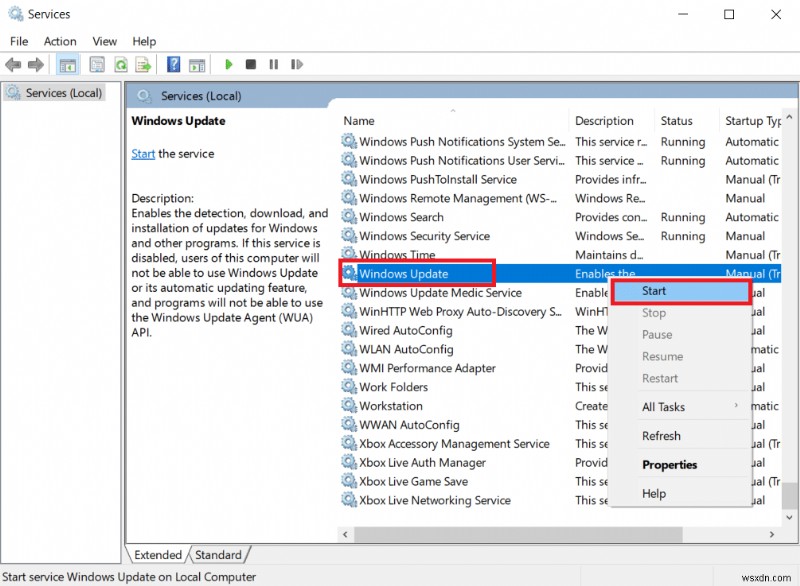This screenshot has height=586, width=800.
Task: Click the Start link for Windows Update
Action: pos(144,153)
